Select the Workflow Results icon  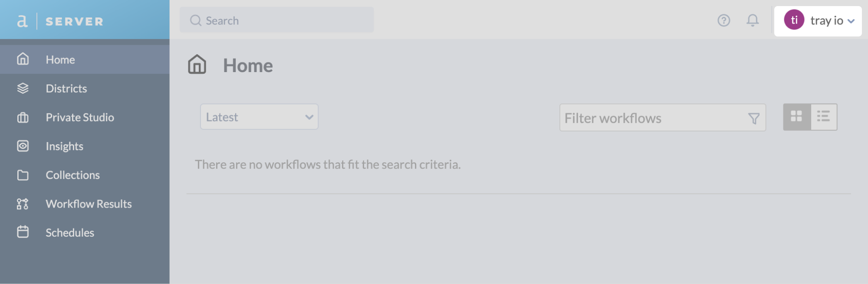(x=23, y=204)
